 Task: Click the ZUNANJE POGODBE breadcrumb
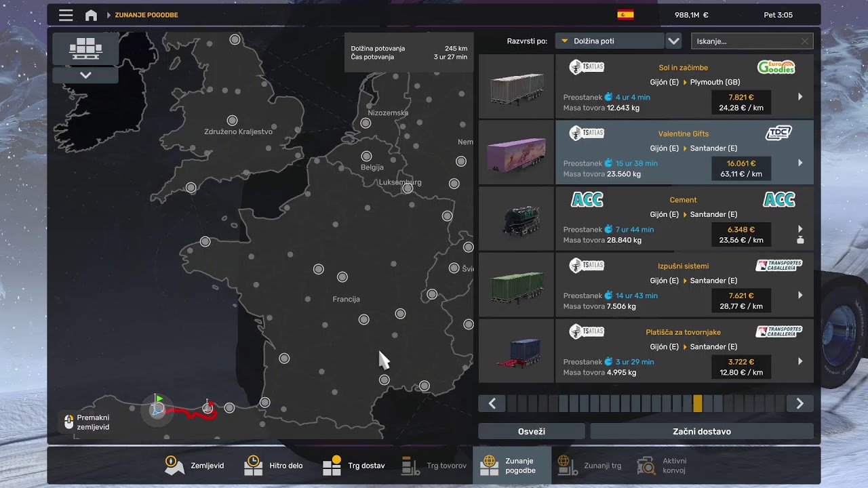[x=146, y=15]
